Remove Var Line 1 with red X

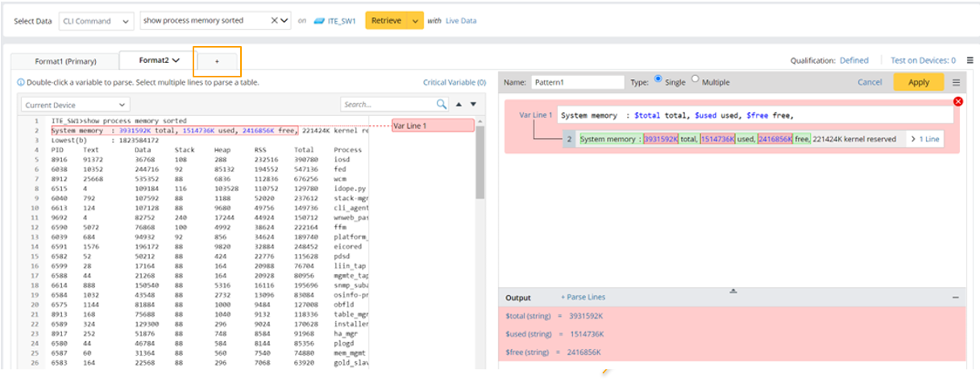[x=958, y=102]
